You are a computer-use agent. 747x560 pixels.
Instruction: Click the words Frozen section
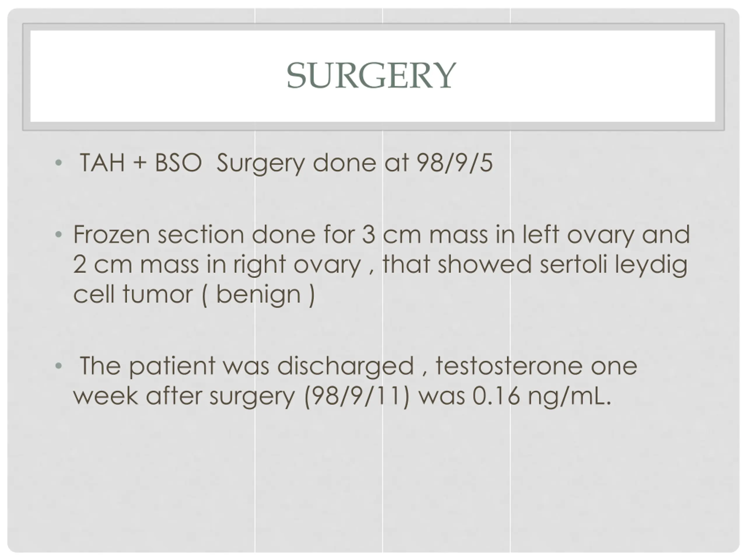tap(158, 234)
